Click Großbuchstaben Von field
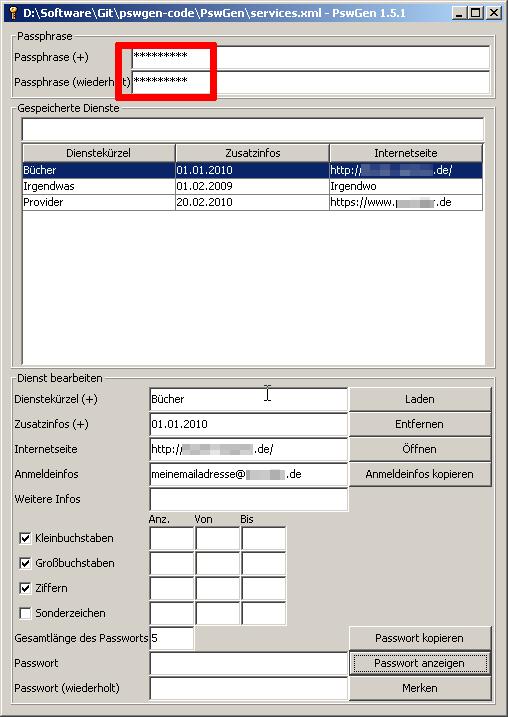The width and height of the screenshot is (508, 717). click(x=218, y=563)
